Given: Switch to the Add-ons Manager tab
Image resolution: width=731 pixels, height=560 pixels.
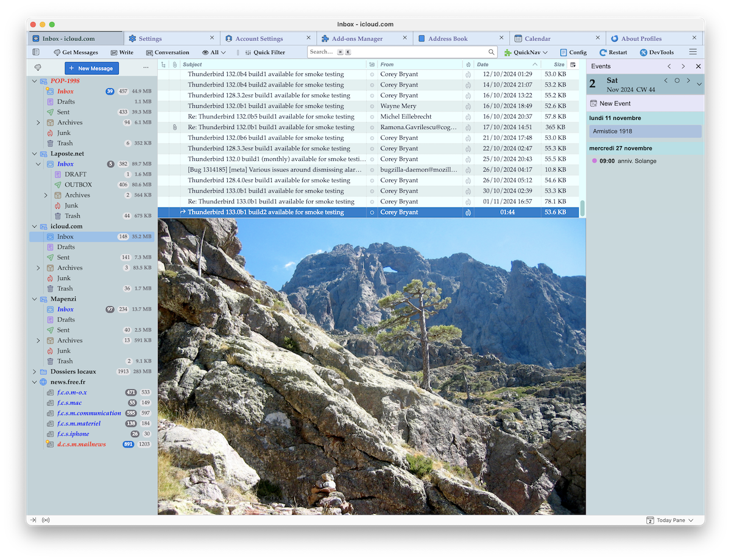Looking at the screenshot, I should [357, 38].
